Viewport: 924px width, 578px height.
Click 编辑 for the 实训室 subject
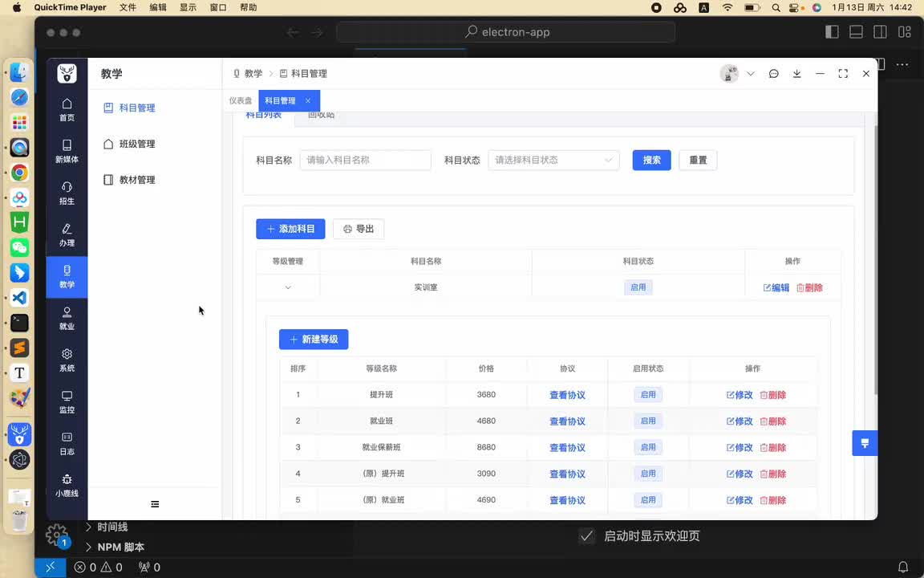point(776,288)
